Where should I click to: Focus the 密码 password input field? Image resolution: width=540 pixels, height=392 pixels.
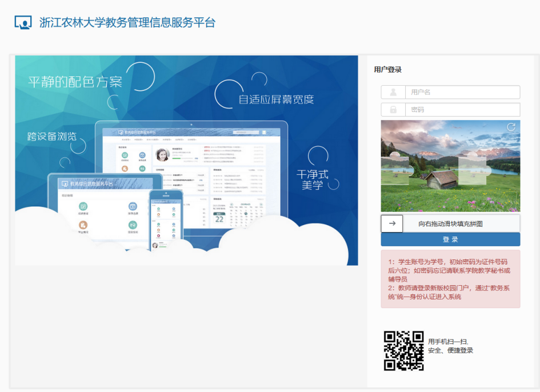point(462,110)
